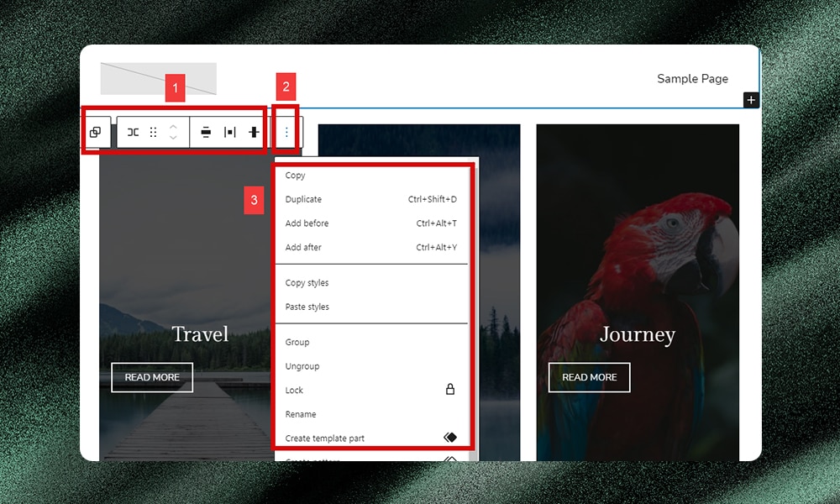Image resolution: width=840 pixels, height=504 pixels.
Task: Click the block transform icon
Action: click(132, 132)
